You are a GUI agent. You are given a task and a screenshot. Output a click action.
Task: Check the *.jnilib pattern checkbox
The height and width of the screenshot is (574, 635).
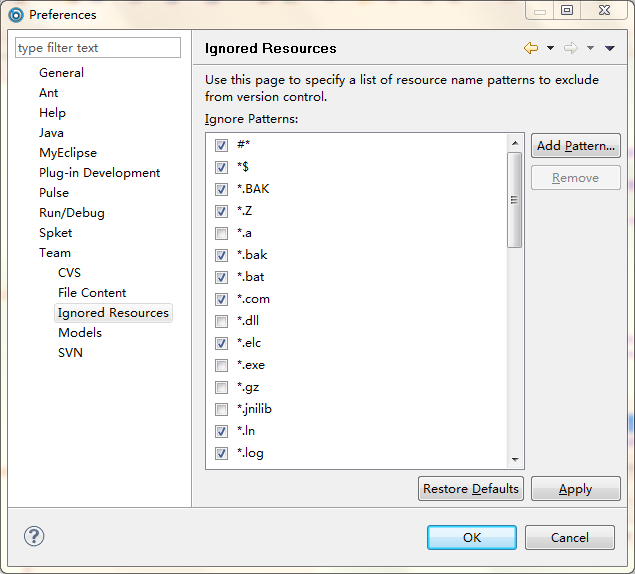click(x=221, y=409)
